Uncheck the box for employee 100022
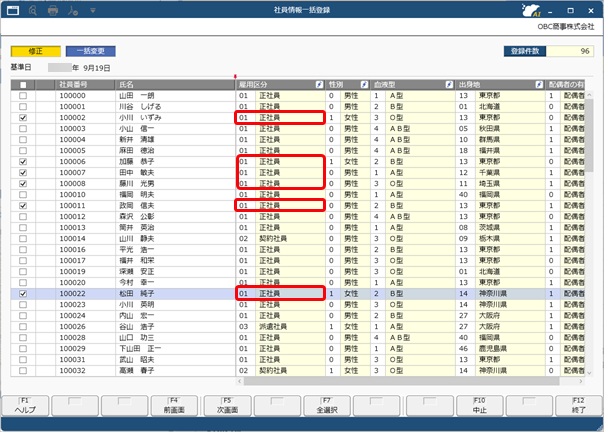The height and width of the screenshot is (432, 604). pyautogui.click(x=23, y=294)
